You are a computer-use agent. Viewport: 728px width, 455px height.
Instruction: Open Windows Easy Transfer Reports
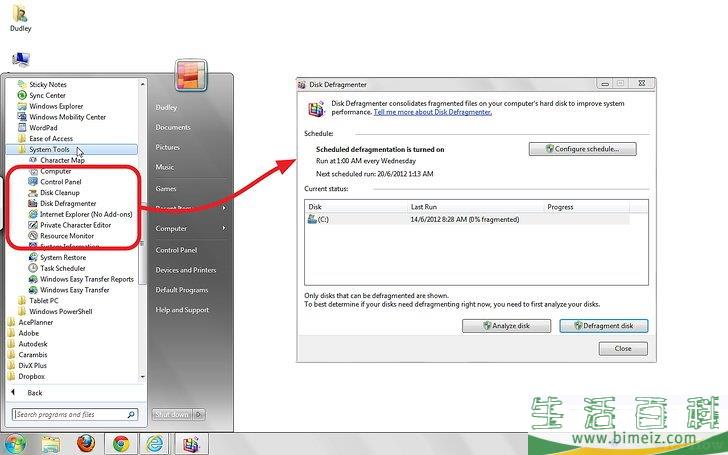point(86,279)
